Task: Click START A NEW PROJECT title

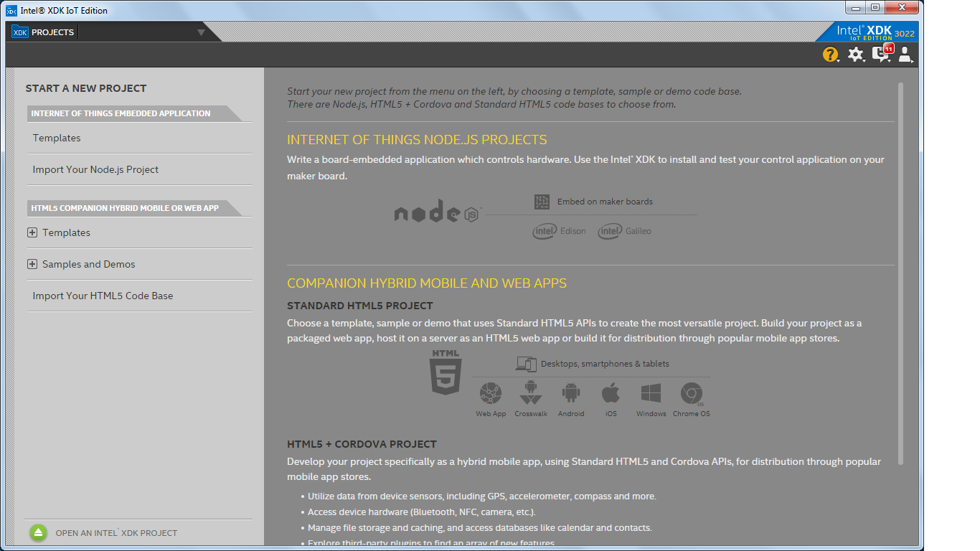Action: tap(86, 88)
